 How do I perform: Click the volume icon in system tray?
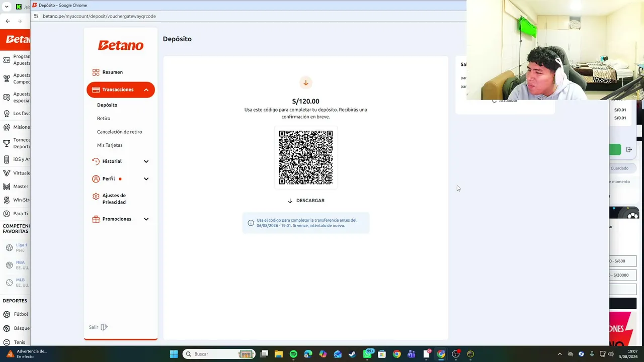611,354
